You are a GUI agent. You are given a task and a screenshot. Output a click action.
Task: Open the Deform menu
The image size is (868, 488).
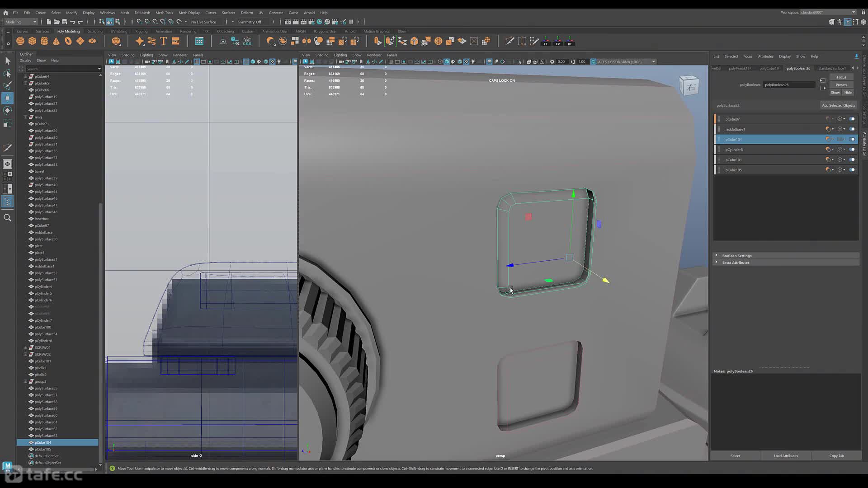(247, 13)
